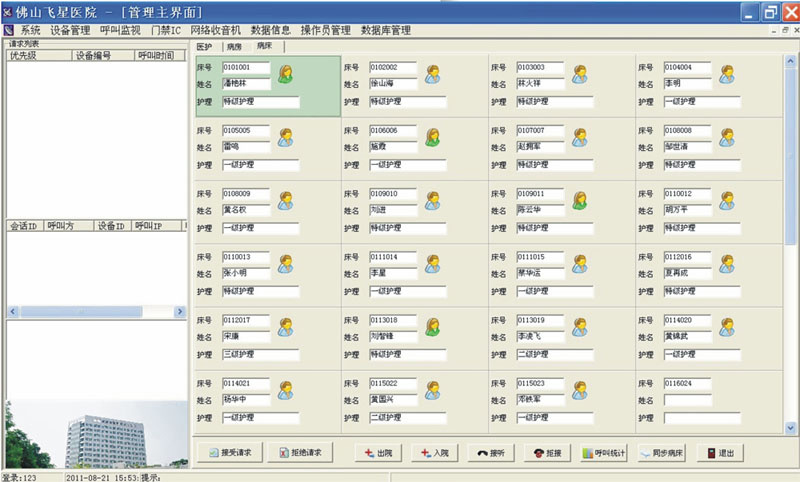800x482 pixels.
Task: Switch to the 医护 tab
Action: [203, 46]
